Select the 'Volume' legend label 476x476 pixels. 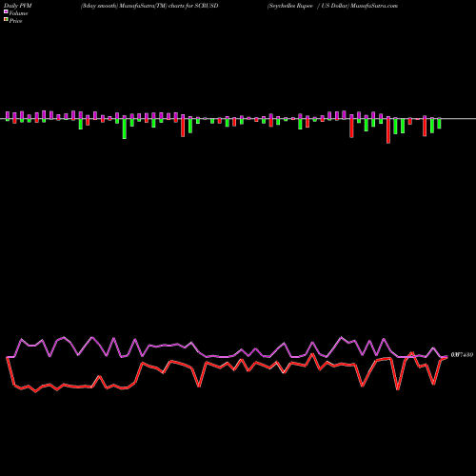[18, 13]
